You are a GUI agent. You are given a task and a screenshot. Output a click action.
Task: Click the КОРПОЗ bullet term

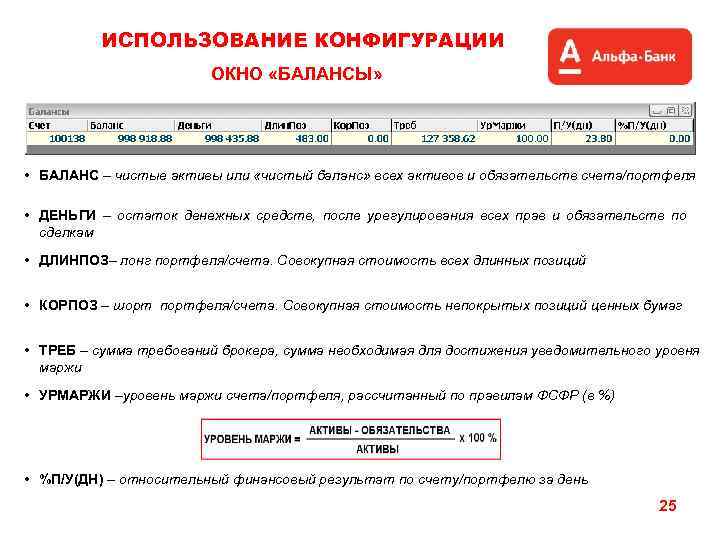(x=68, y=305)
